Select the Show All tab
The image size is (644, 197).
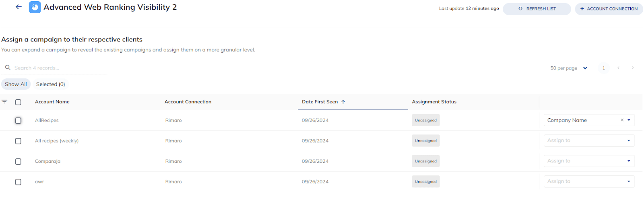16,84
